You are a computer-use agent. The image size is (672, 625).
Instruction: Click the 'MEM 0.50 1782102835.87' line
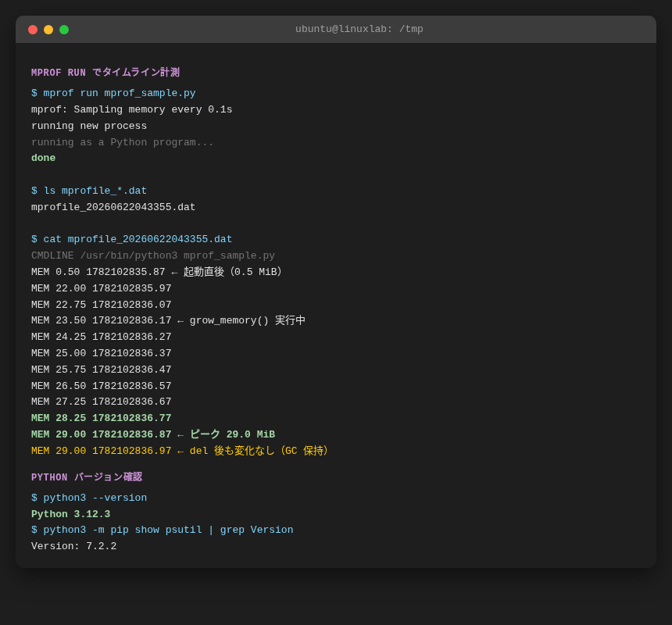(98, 272)
